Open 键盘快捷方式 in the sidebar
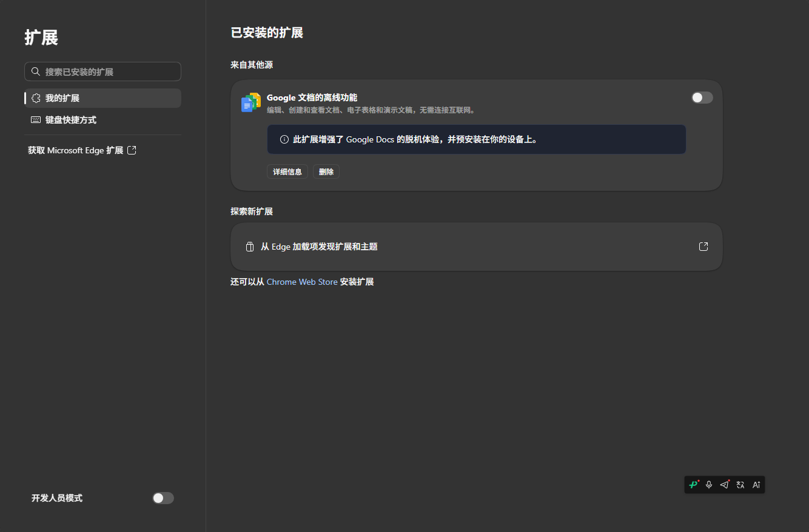This screenshot has width=809, height=532. [103, 120]
